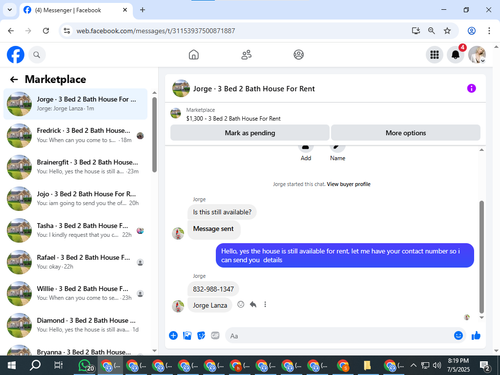This screenshot has height=375, width=500.
Task: Open site information icon in address bar
Action: pos(67,31)
